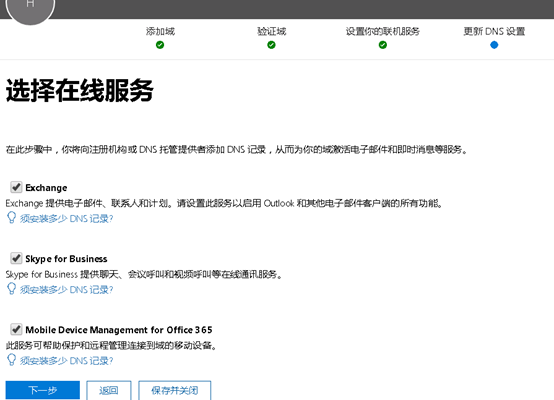
Task: Uncheck the Skype for Business checkbox
Action: tap(16, 258)
